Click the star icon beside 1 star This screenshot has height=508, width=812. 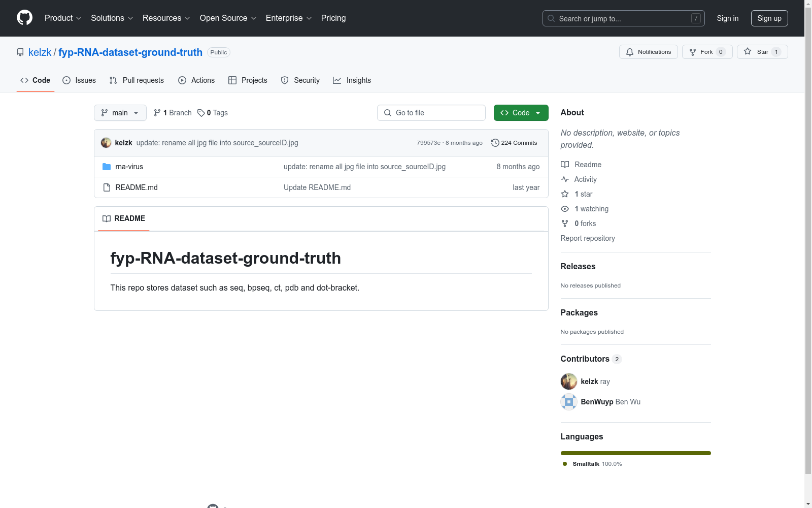tap(565, 194)
